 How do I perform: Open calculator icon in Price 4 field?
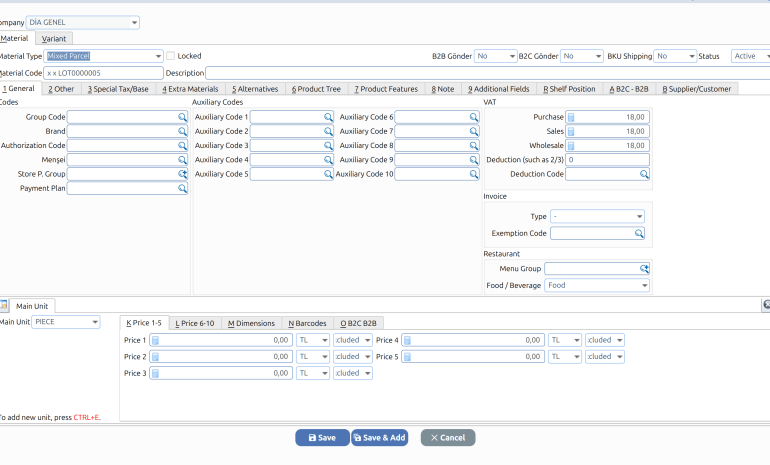(407, 340)
